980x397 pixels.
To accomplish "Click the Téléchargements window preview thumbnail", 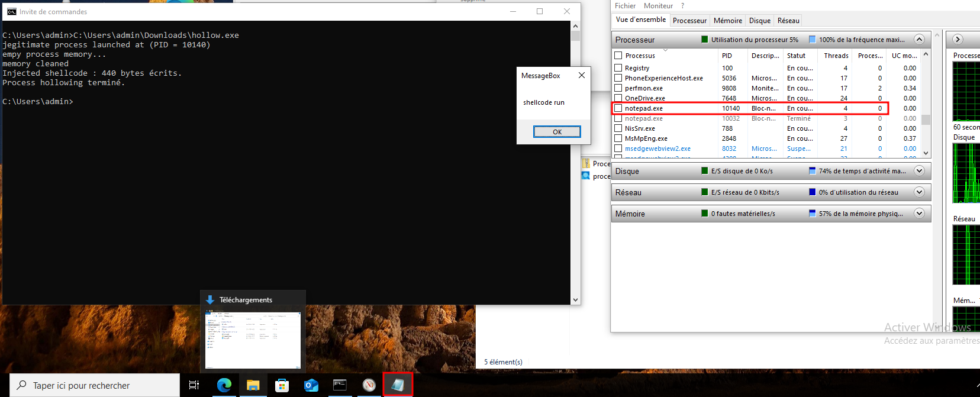I will 253,340.
